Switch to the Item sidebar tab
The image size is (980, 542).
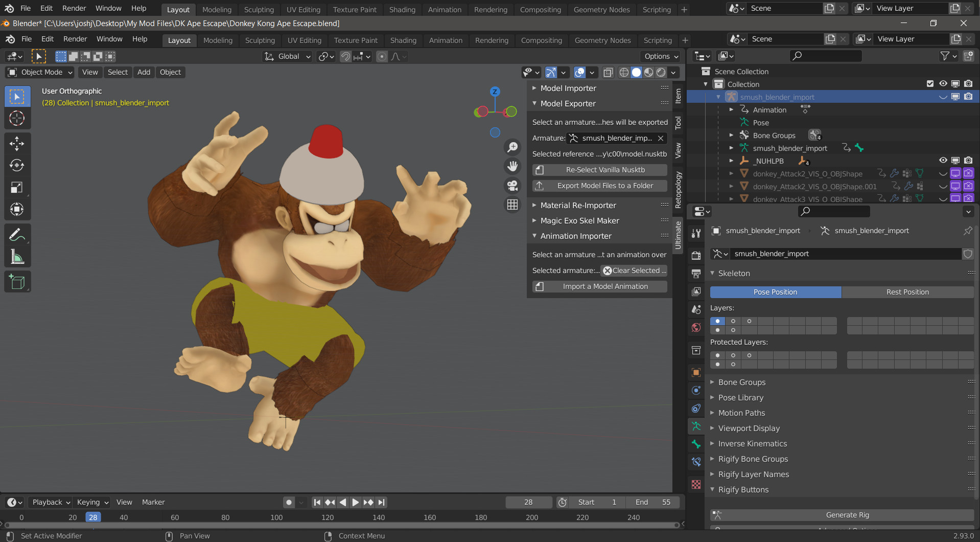(678, 96)
